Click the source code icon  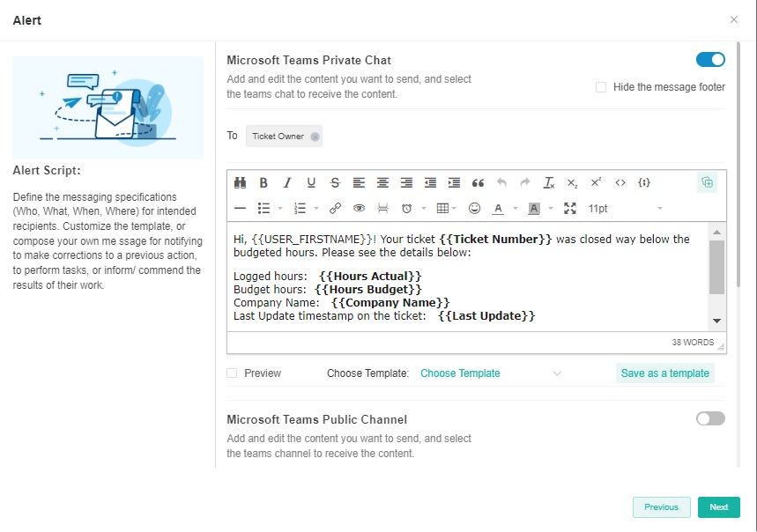click(x=620, y=183)
